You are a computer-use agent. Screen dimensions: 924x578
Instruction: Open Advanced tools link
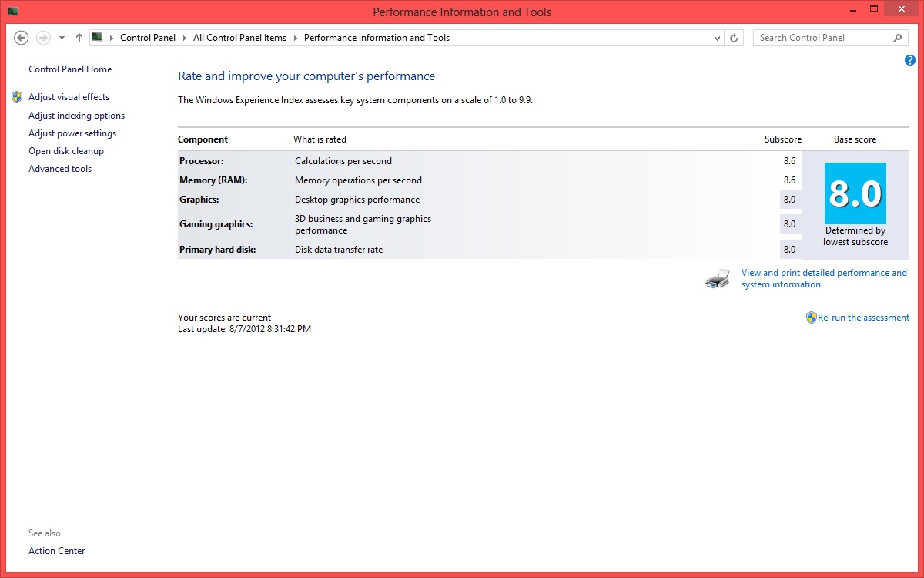pos(60,169)
